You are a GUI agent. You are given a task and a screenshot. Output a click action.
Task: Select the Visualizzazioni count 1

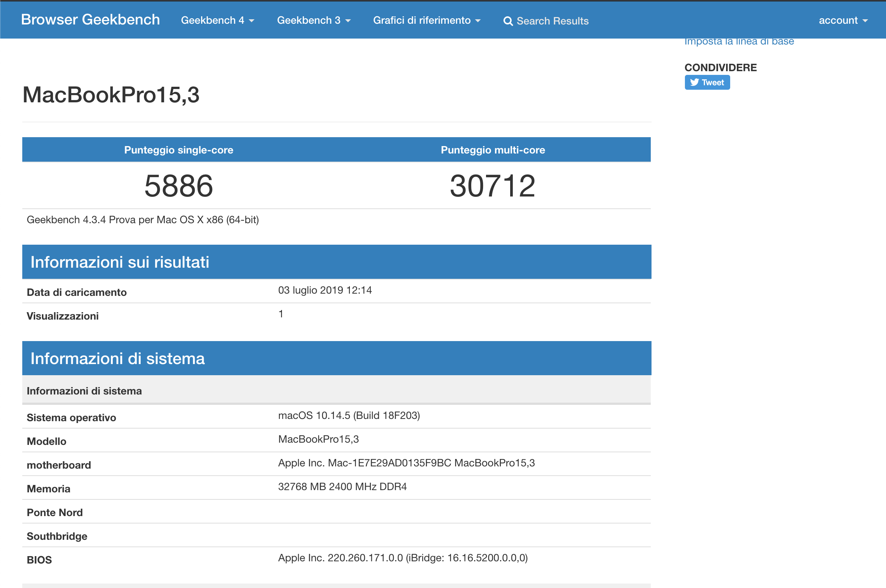281,314
